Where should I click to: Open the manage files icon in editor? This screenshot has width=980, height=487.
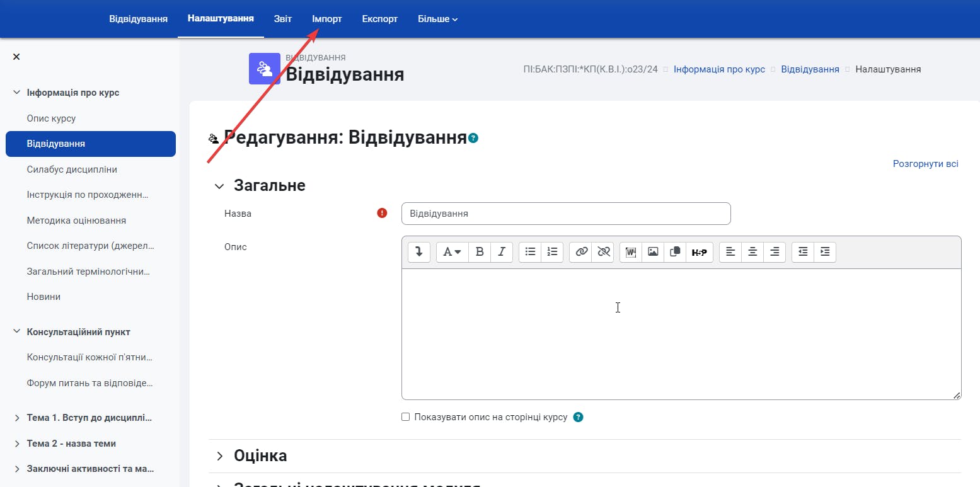tap(675, 252)
